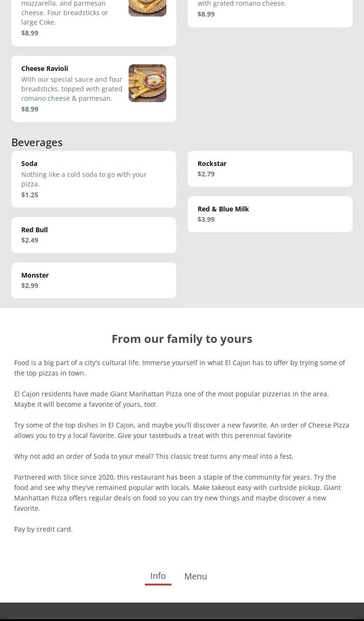Click the $3.99 Red & Blue Milk price
This screenshot has height=621, width=364.
coord(206,219)
